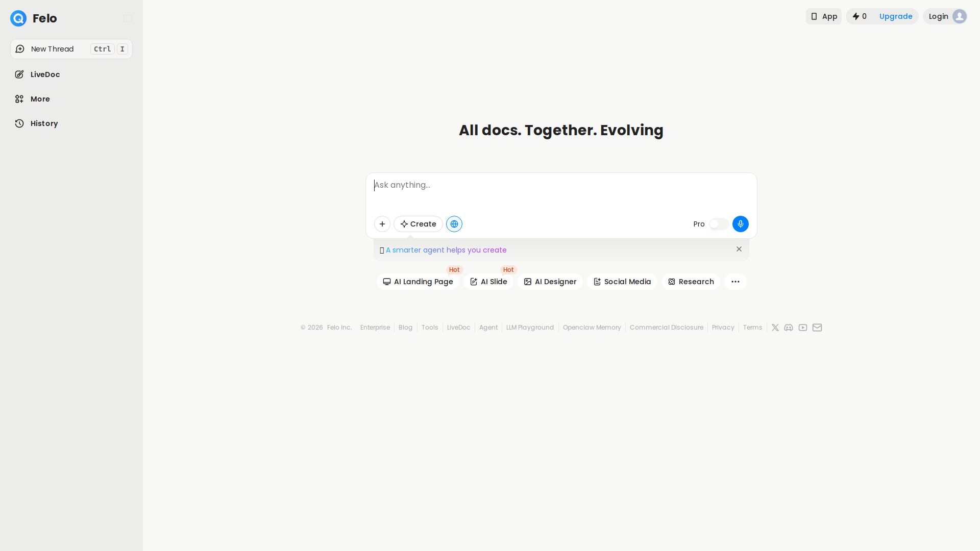Collapse the sidebar panel icon
Screen dimensions: 980x551
tap(128, 18)
